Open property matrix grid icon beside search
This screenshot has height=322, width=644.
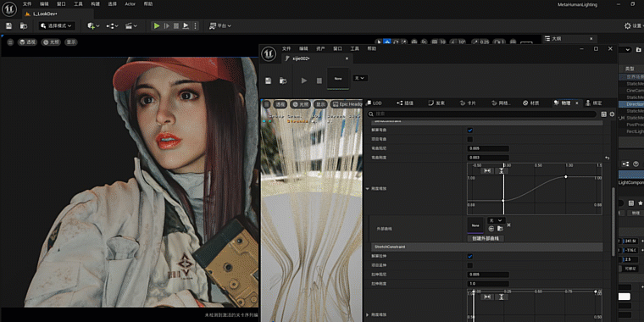(x=603, y=114)
